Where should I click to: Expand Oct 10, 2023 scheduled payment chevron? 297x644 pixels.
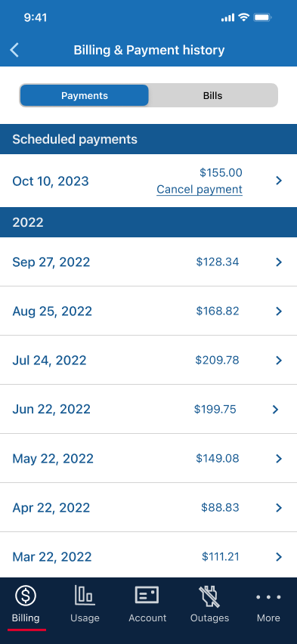tap(279, 181)
